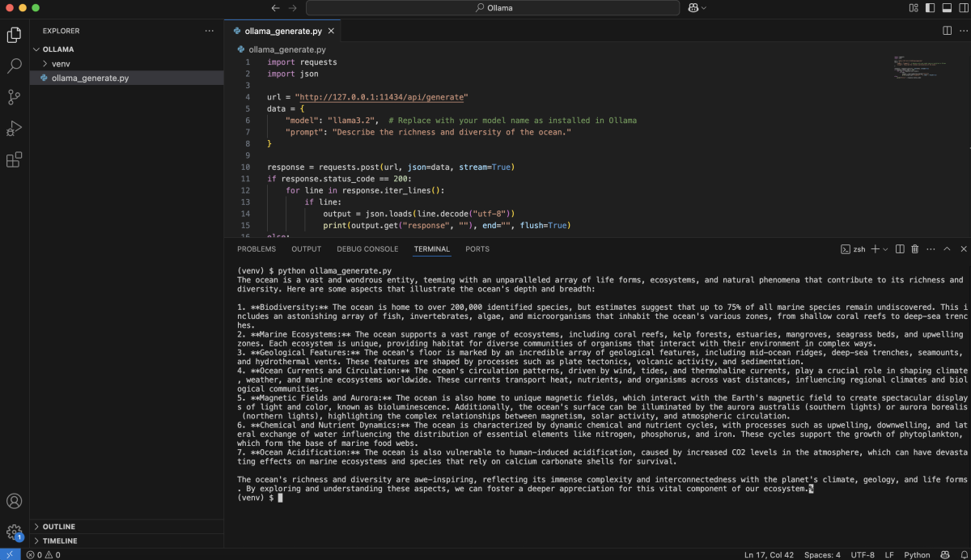971x560 pixels.
Task: Expand the OUTLINE section
Action: point(126,527)
